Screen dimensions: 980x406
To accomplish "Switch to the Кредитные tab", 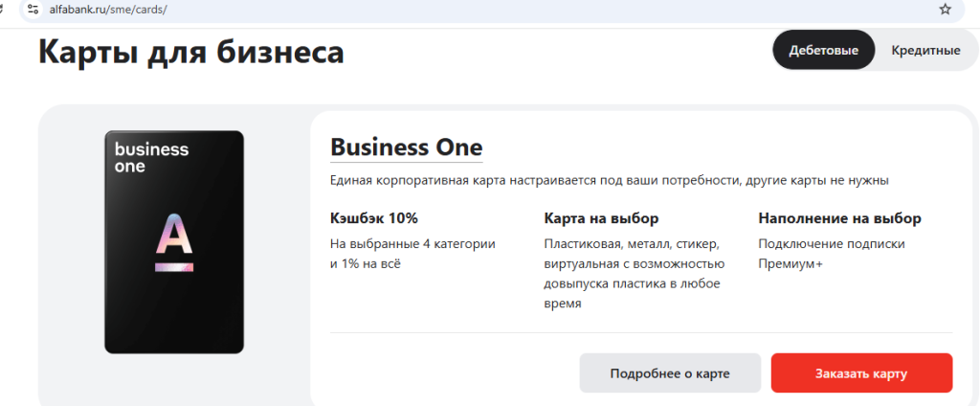I will pyautogui.click(x=925, y=51).
